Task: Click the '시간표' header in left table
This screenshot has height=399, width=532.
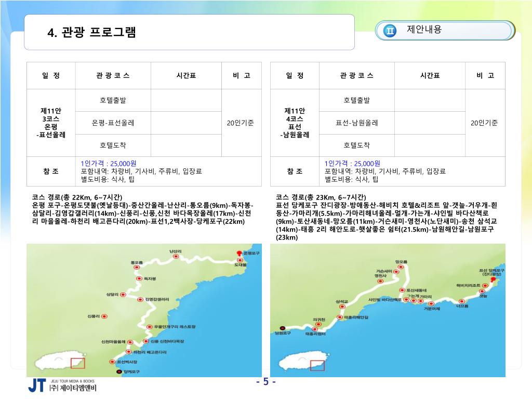Action: coord(187,76)
